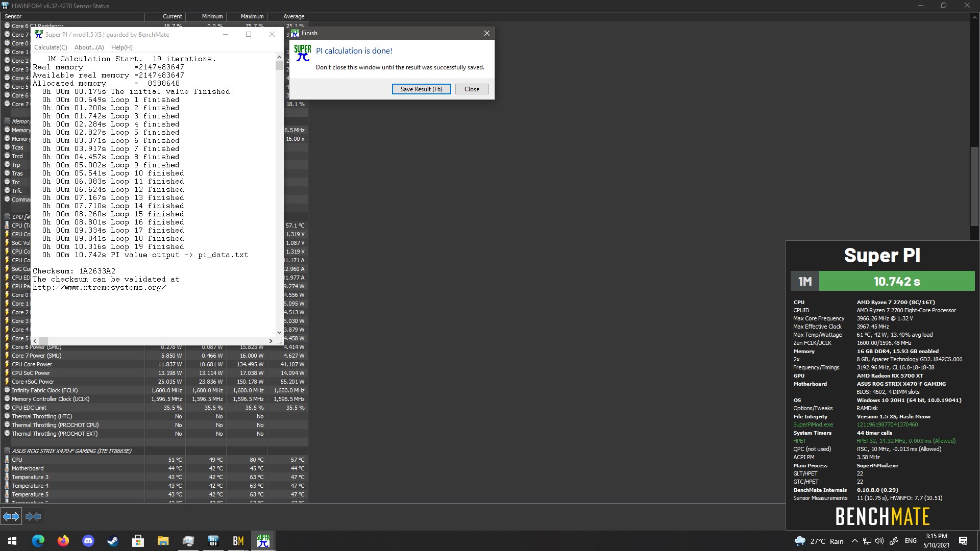The image size is (980, 551).
Task: Select the Temperature 5 sensor row
Action: point(154,494)
